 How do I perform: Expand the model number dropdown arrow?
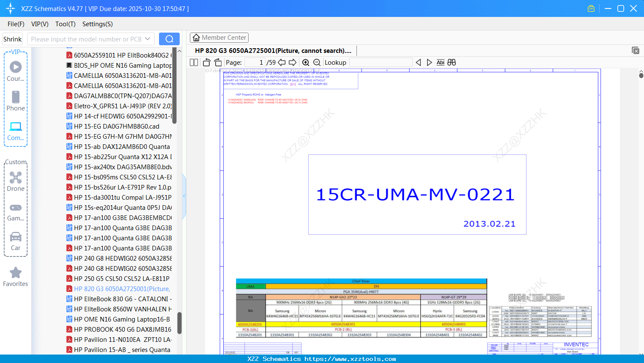click(x=148, y=39)
